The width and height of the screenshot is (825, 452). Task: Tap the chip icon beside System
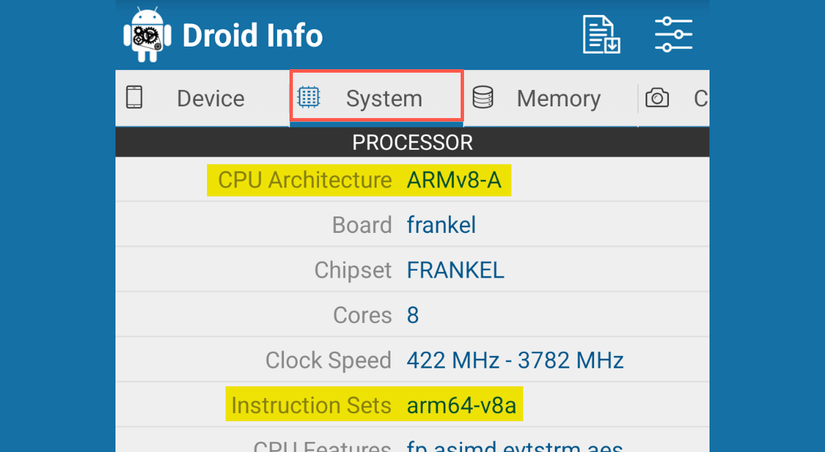click(x=309, y=98)
